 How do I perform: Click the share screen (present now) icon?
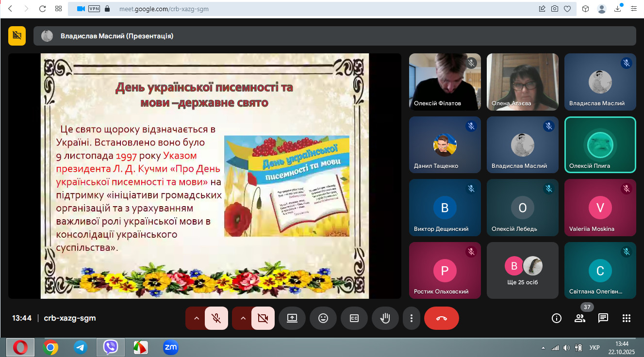click(x=292, y=318)
